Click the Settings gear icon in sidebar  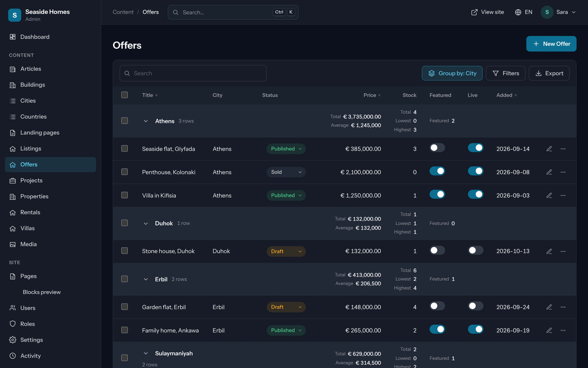13,340
